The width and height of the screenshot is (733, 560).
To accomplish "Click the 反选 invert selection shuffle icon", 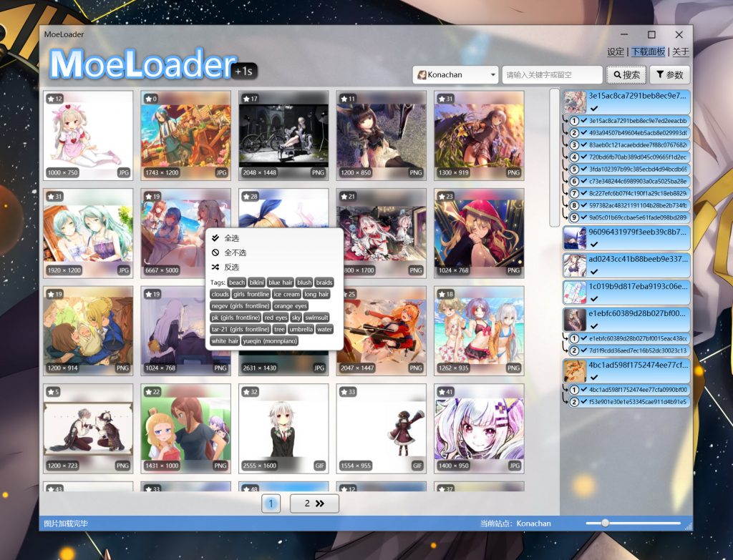I will [x=215, y=267].
